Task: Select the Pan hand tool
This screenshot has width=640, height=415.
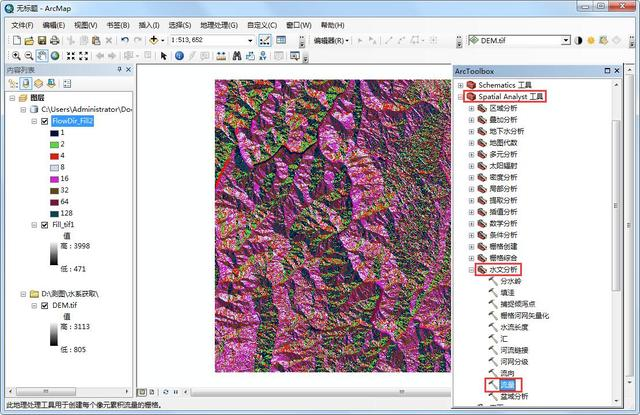Action: [42, 56]
